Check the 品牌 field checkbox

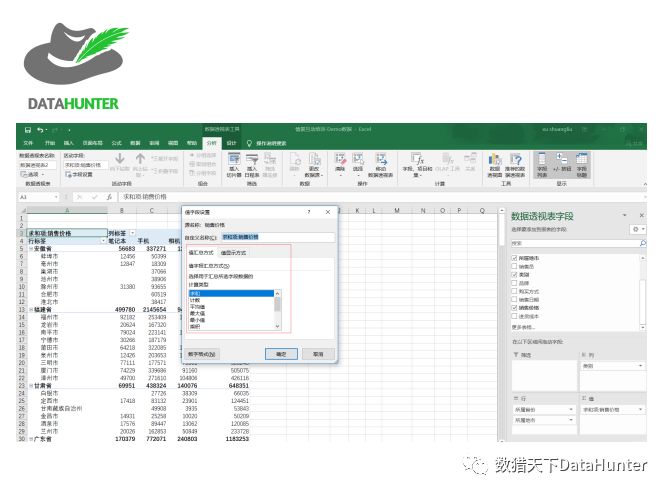516,283
